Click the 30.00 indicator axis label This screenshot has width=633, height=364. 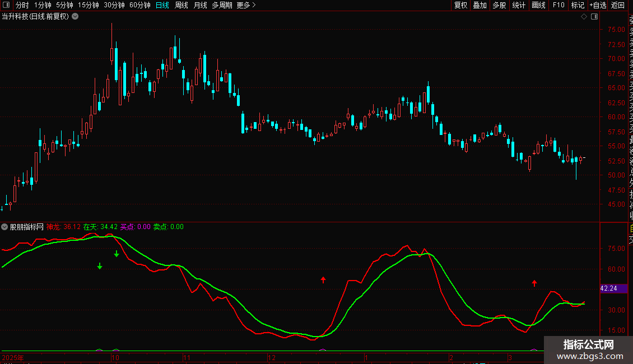coord(616,310)
